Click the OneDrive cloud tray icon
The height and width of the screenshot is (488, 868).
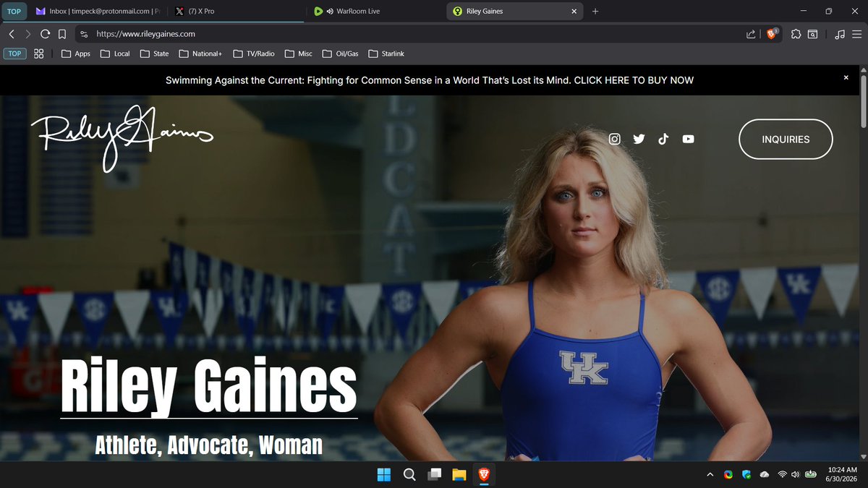(x=765, y=474)
